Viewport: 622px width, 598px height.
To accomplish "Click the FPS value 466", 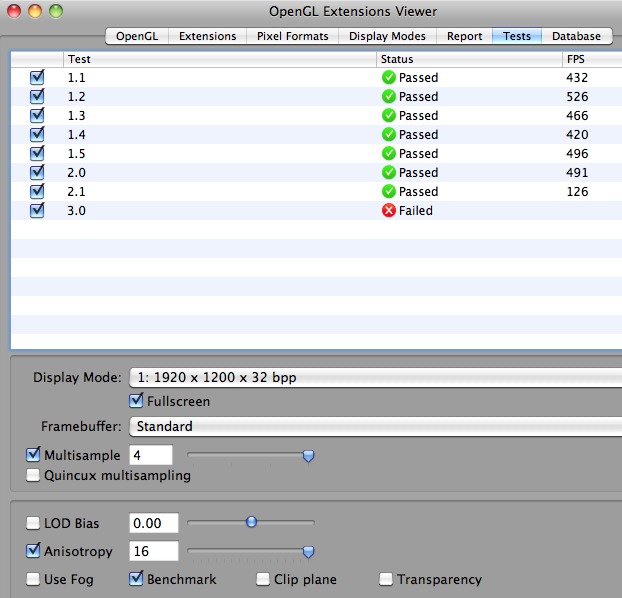I will [577, 115].
